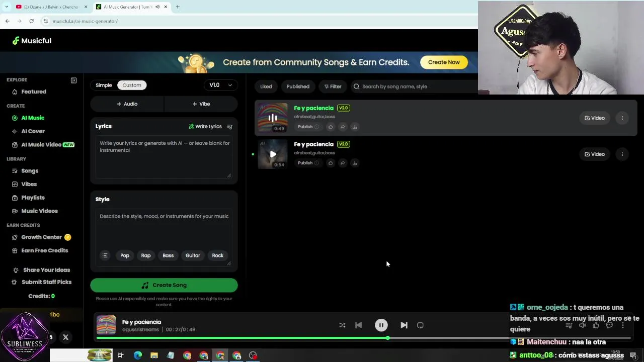Image resolution: width=644 pixels, height=362 pixels.
Task: Toggle the Liked filter
Action: pos(266,86)
